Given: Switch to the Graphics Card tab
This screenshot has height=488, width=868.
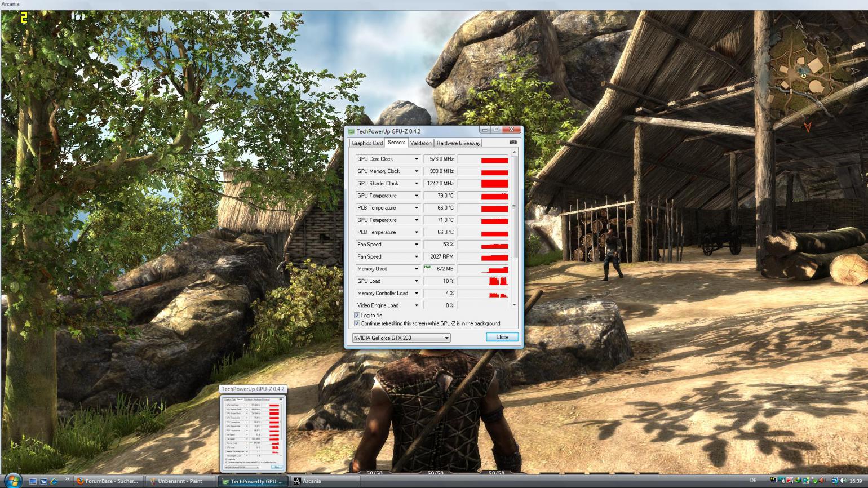Looking at the screenshot, I should click(367, 143).
